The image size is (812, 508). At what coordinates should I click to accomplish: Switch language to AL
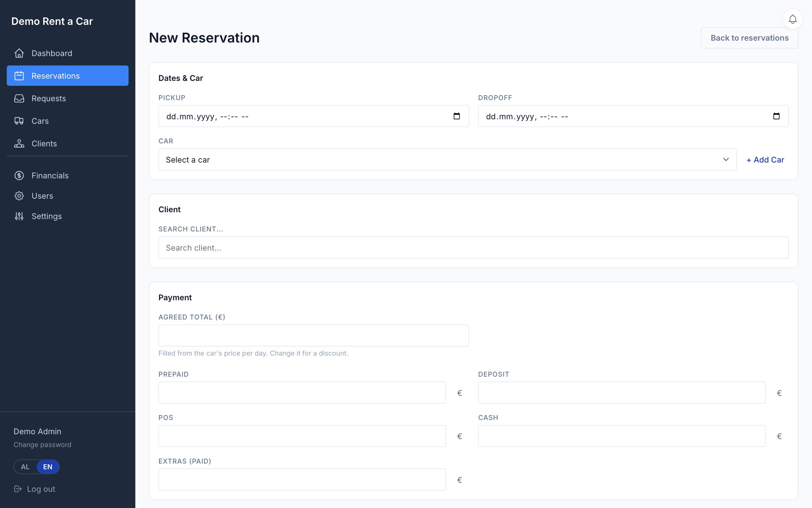(x=25, y=467)
